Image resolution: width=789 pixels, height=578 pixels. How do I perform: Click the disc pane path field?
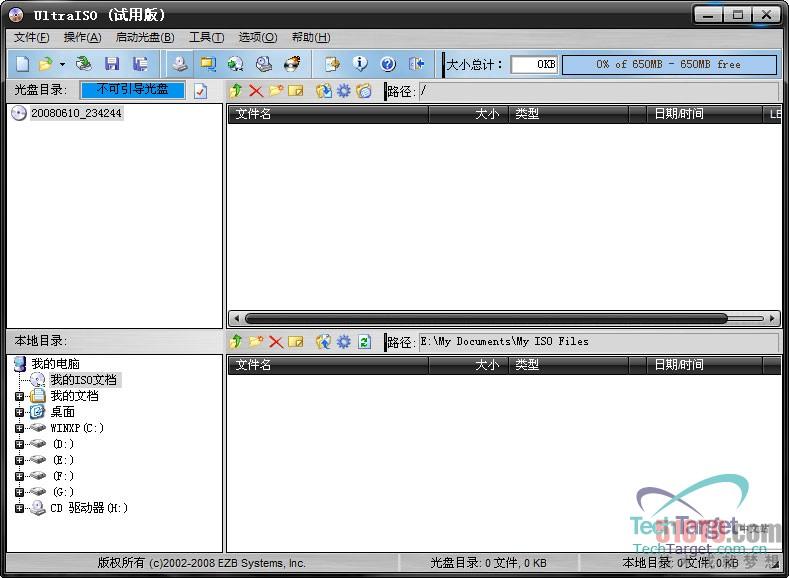(x=598, y=91)
